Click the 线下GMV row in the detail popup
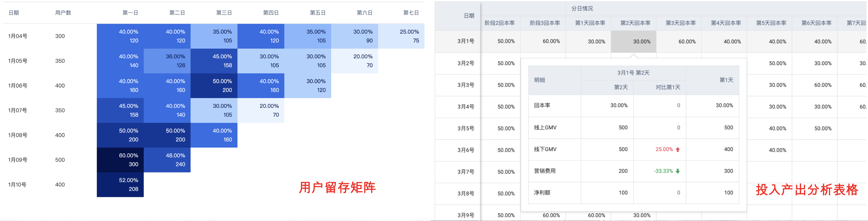868x221 pixels. click(634, 149)
